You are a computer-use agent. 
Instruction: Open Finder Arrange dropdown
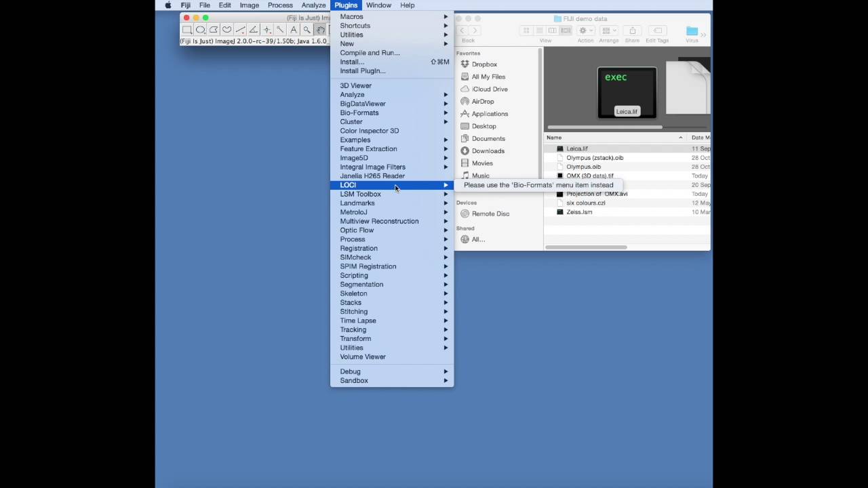pyautogui.click(x=608, y=30)
